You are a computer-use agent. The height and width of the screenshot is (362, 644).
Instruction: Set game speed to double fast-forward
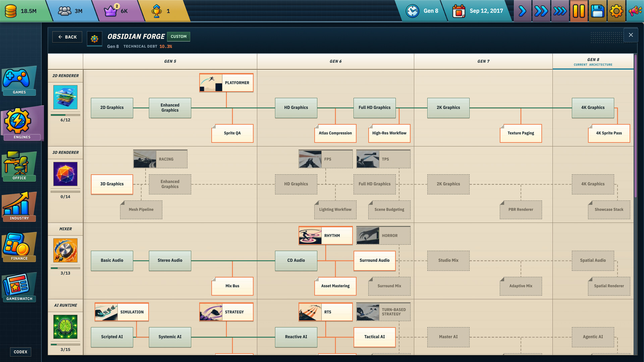[x=541, y=11]
